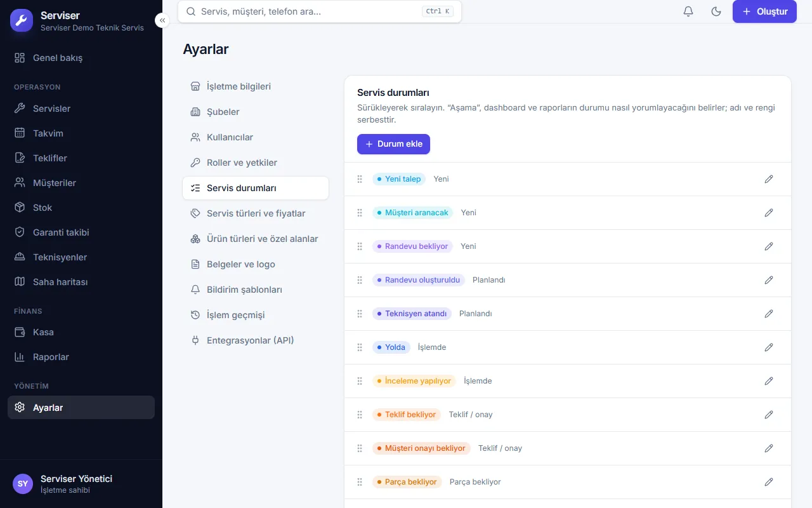Edit the İnceleme yapılıyor status pencil

(x=769, y=381)
